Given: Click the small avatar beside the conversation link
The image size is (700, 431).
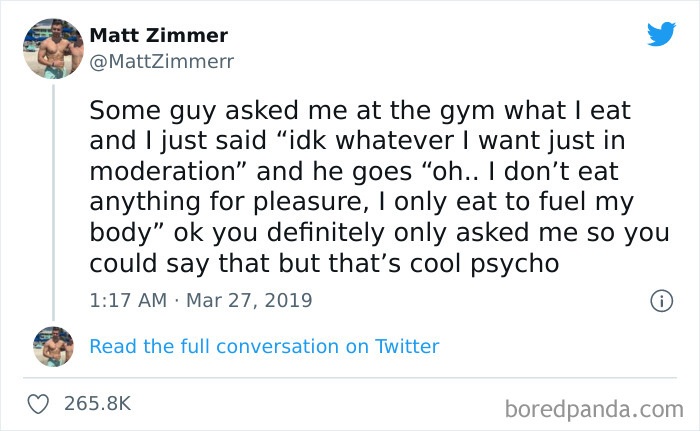Looking at the screenshot, I should coord(53,346).
